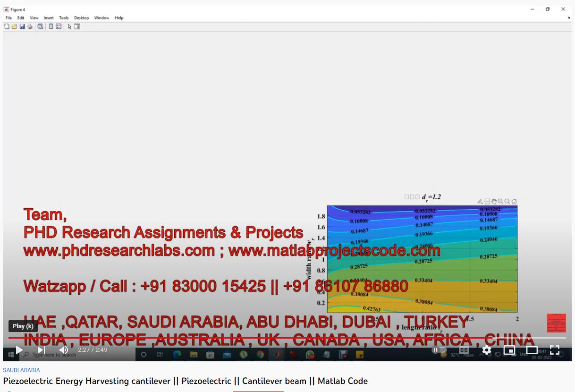575x392 pixels.
Task: Click the SAUDI ARABIA link
Action: click(x=21, y=370)
